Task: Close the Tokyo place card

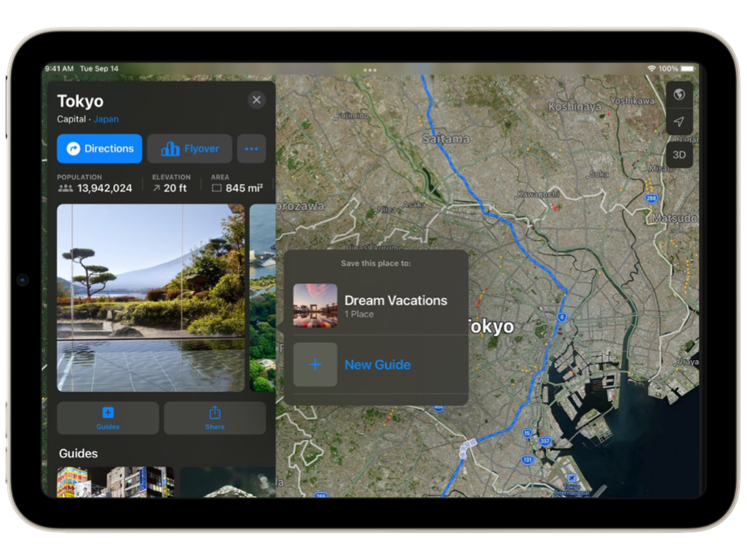Action: (256, 100)
